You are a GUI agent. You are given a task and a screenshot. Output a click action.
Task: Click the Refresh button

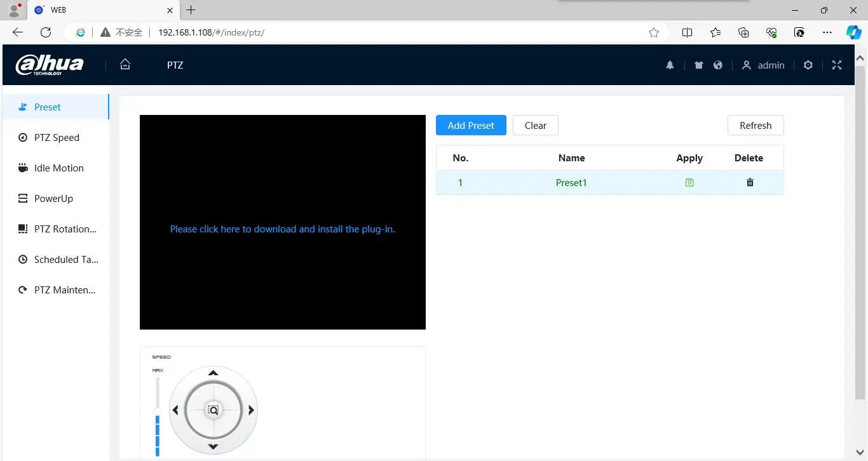click(x=756, y=125)
